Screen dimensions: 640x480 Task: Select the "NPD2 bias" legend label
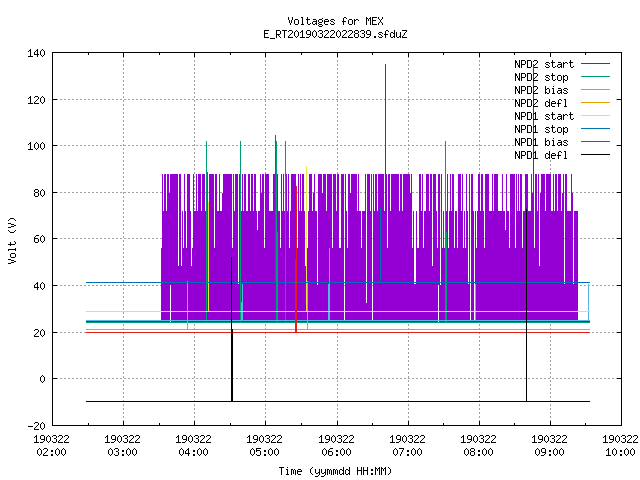(x=541, y=90)
